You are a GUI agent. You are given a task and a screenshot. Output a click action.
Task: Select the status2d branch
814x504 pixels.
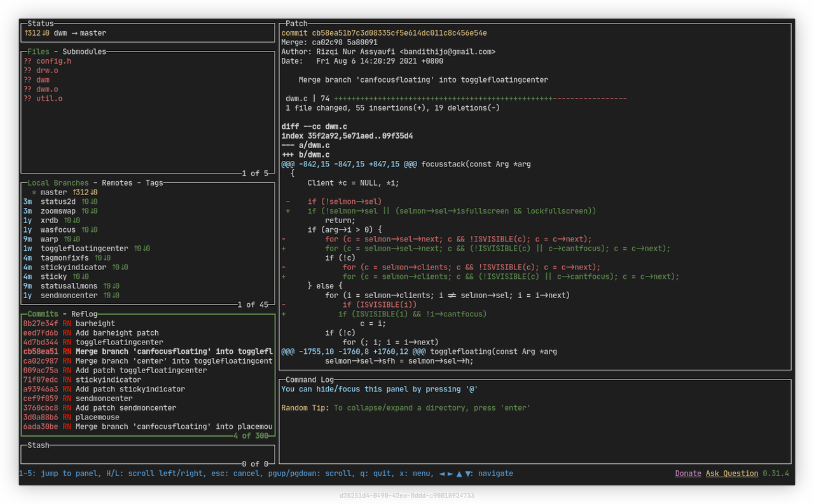coord(58,201)
